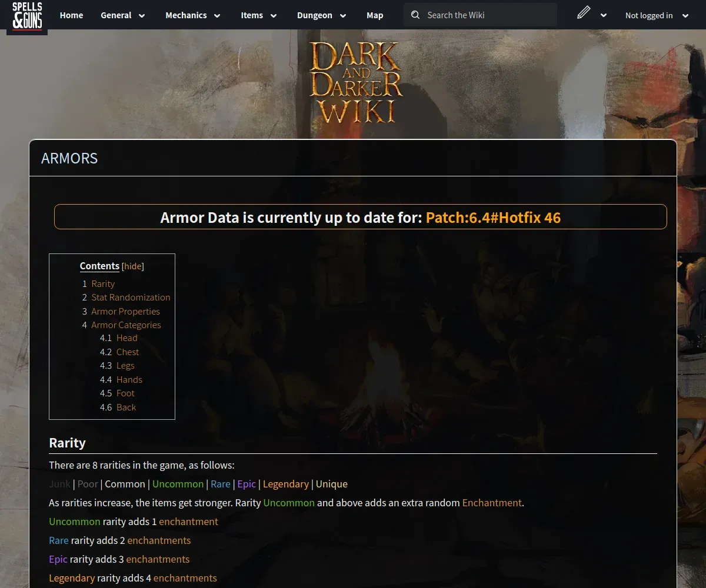706x588 pixels.
Task: Expand the General dropdown chevron
Action: pos(142,16)
